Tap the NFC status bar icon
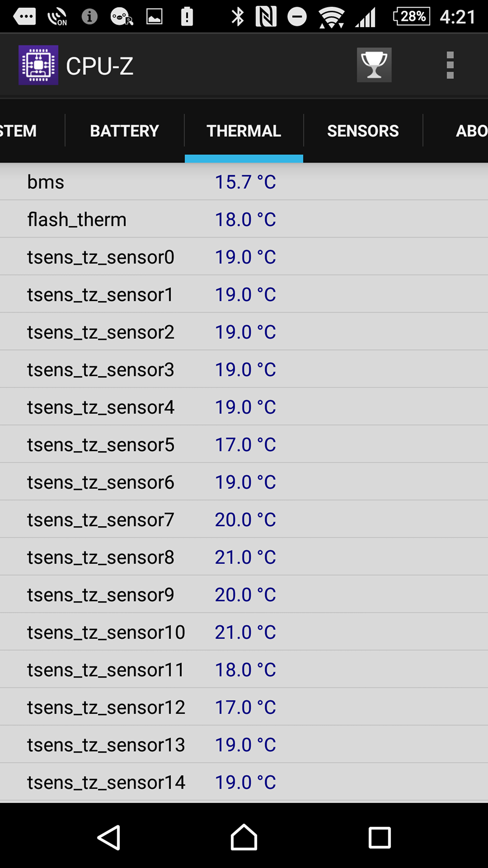 (266, 17)
